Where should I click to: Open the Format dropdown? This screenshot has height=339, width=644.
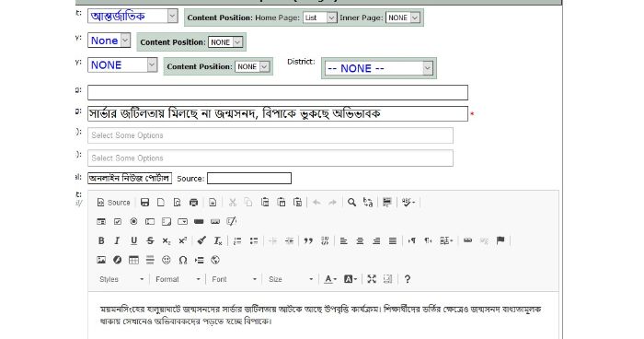tap(178, 279)
